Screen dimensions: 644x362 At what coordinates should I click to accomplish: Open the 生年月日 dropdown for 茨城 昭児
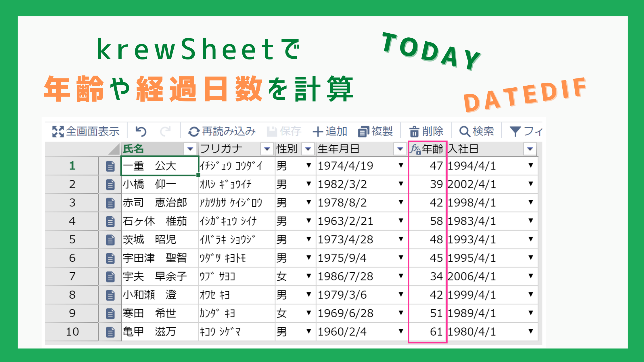point(400,239)
